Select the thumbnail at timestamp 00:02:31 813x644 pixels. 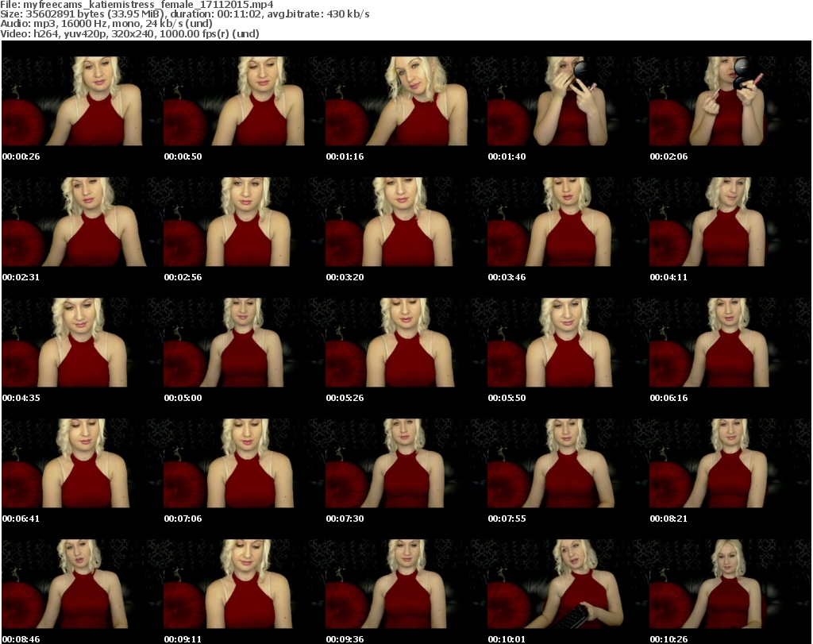(x=83, y=222)
